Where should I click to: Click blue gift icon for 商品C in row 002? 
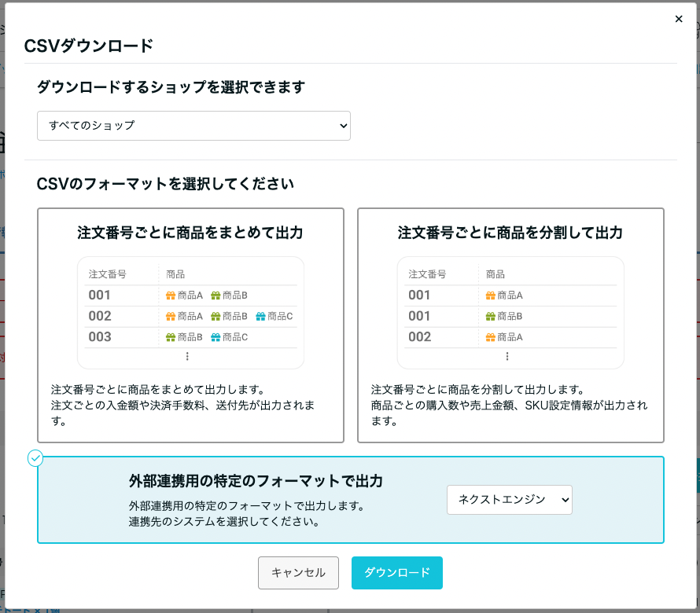[260, 316]
